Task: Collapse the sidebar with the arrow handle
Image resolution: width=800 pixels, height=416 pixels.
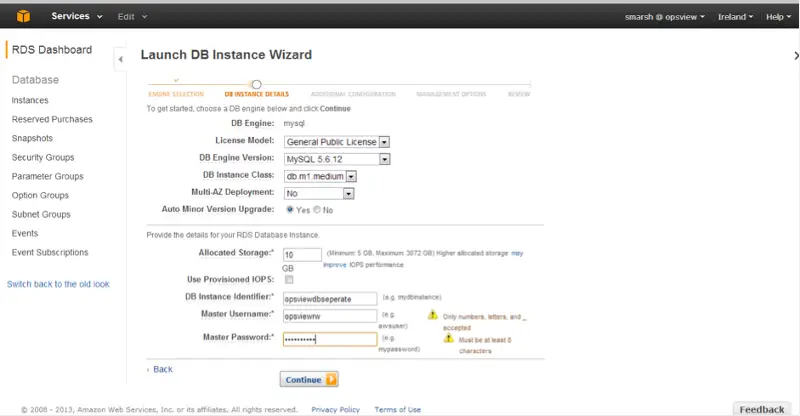Action: 120,59
